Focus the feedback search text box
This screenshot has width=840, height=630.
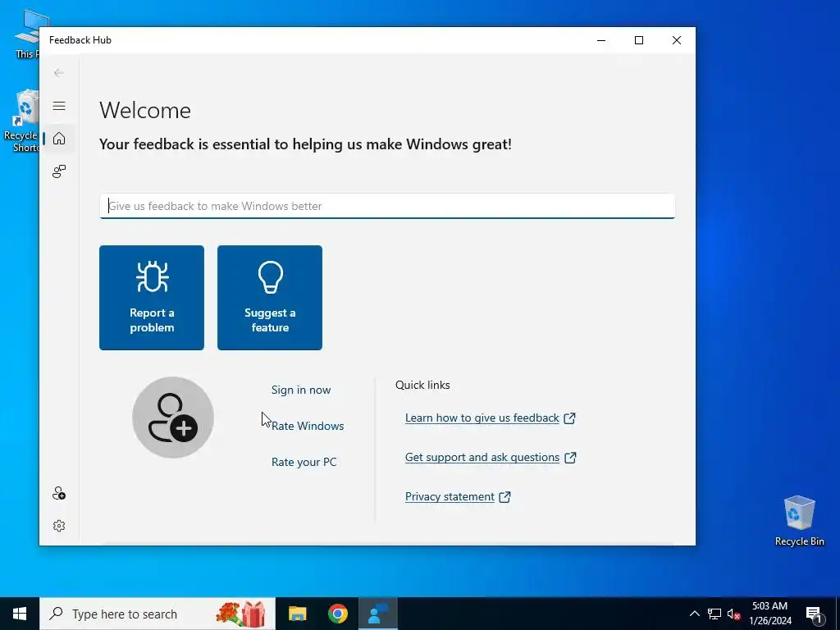click(x=387, y=206)
